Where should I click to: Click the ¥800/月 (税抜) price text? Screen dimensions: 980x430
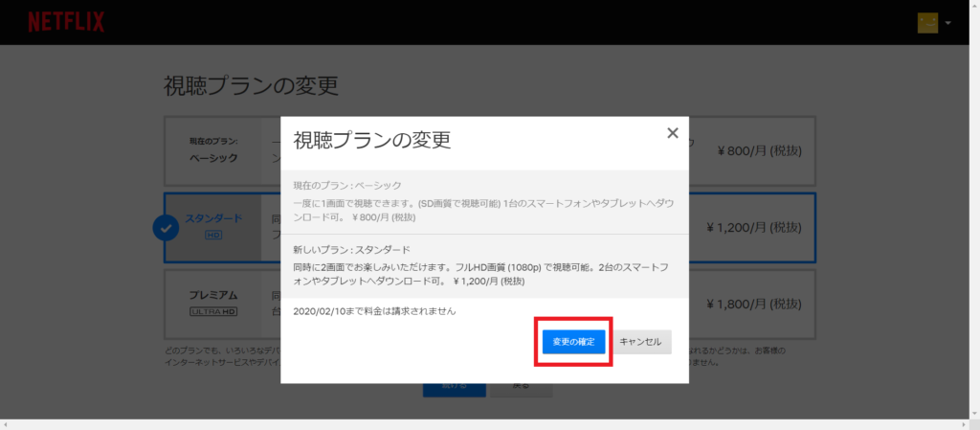pos(759,150)
